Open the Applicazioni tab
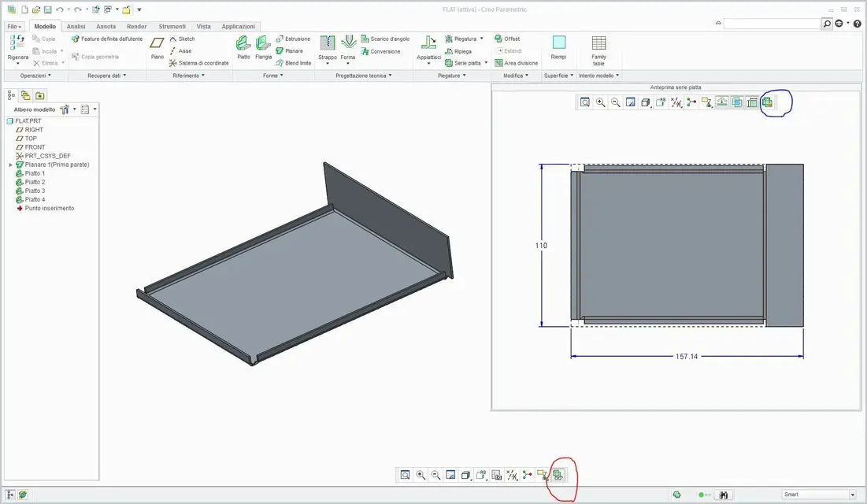 [239, 27]
